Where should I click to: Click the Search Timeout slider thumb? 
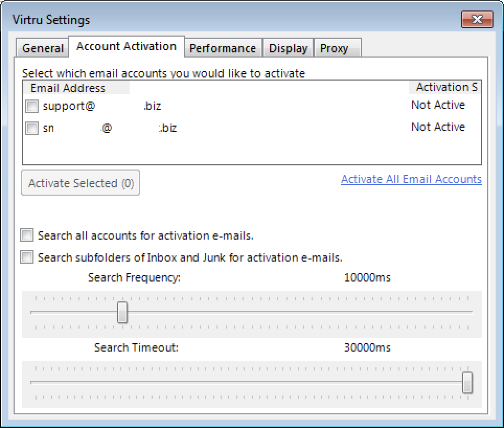coord(467,382)
